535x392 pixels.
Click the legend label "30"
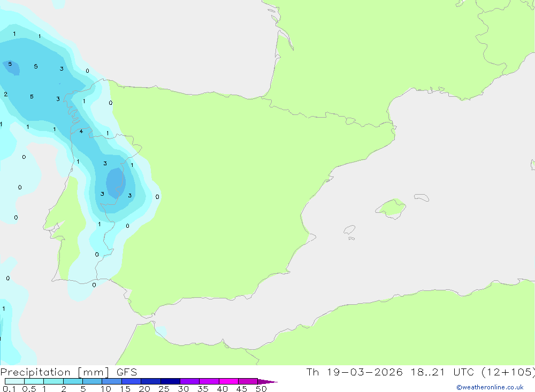[x=184, y=389]
